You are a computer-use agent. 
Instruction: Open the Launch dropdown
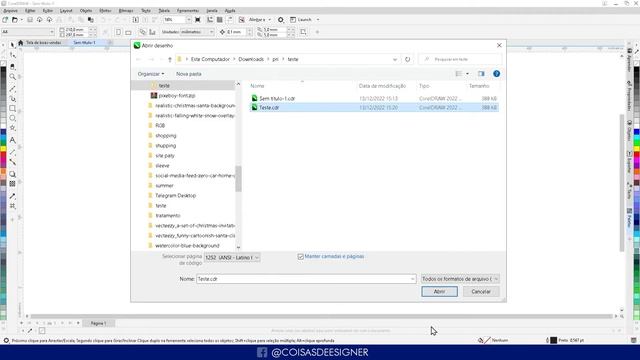click(x=318, y=20)
